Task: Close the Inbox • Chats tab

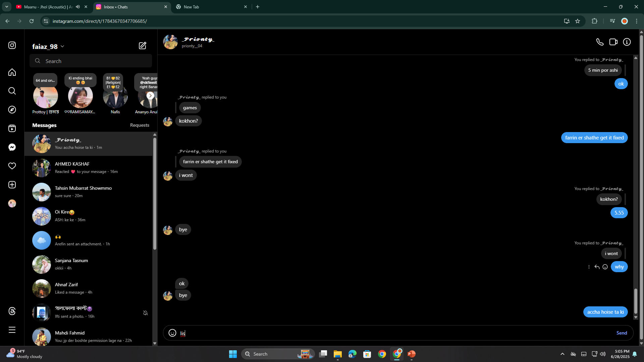Action: point(166,7)
